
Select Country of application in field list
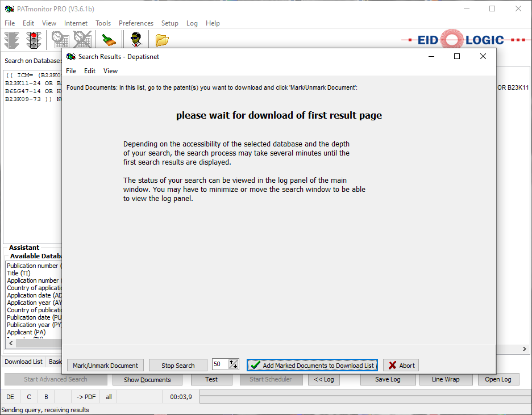(x=34, y=288)
